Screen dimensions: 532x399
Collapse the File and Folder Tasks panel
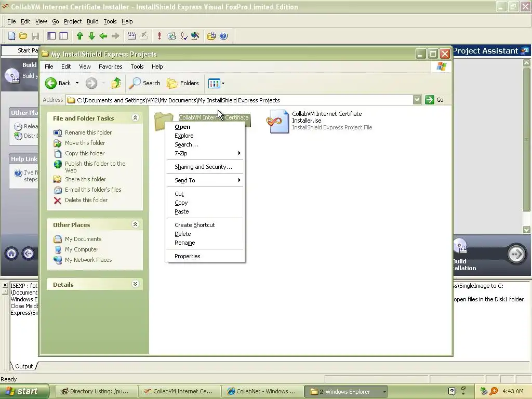135,118
